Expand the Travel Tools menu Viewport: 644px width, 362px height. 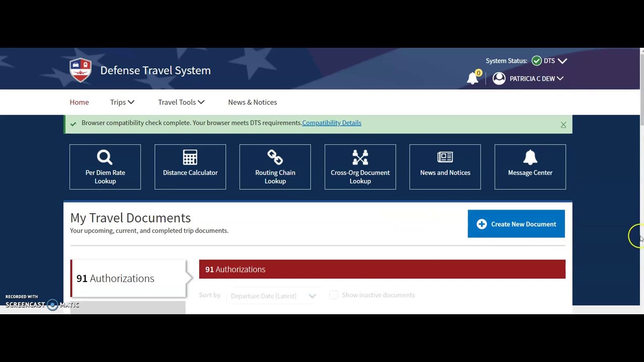point(181,102)
